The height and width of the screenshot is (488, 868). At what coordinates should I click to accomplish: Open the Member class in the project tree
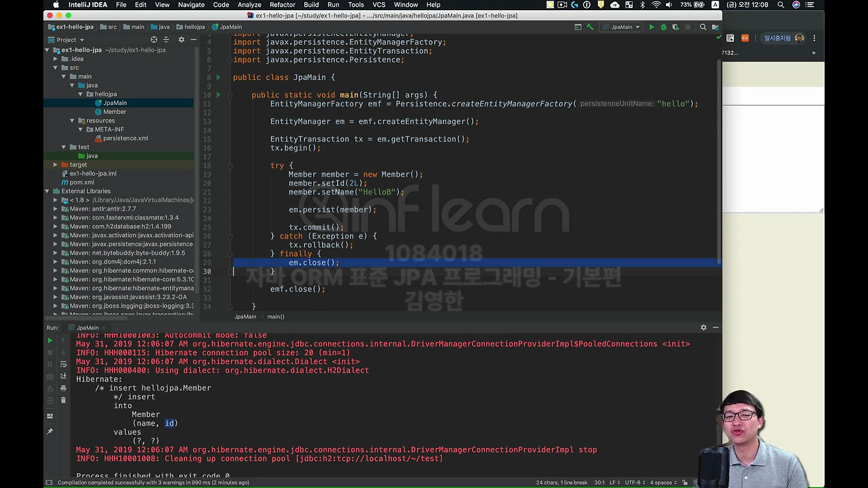point(109,112)
